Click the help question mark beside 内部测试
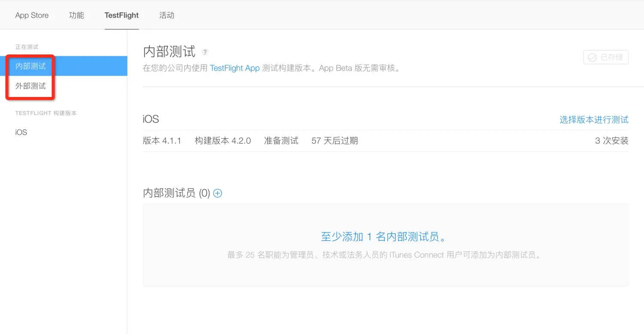 pyautogui.click(x=205, y=52)
